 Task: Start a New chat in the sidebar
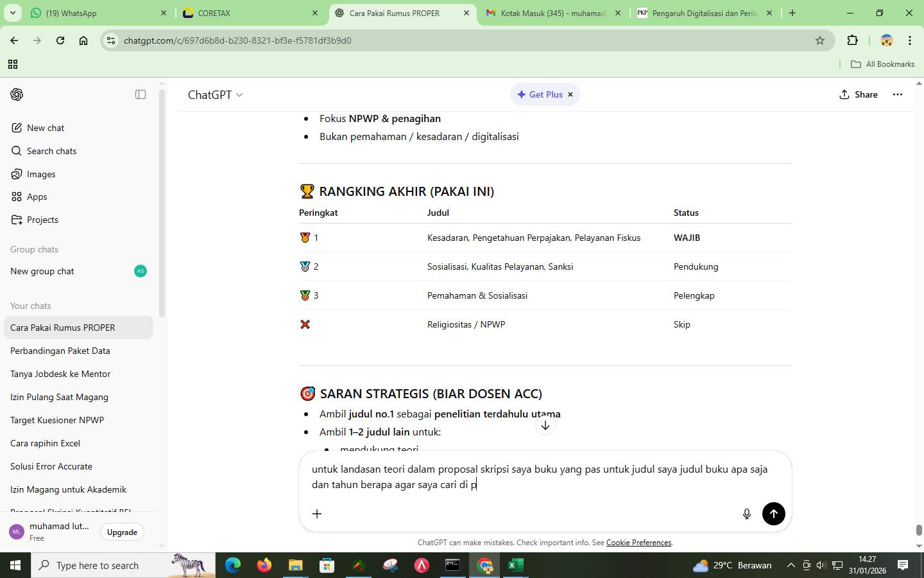45,128
